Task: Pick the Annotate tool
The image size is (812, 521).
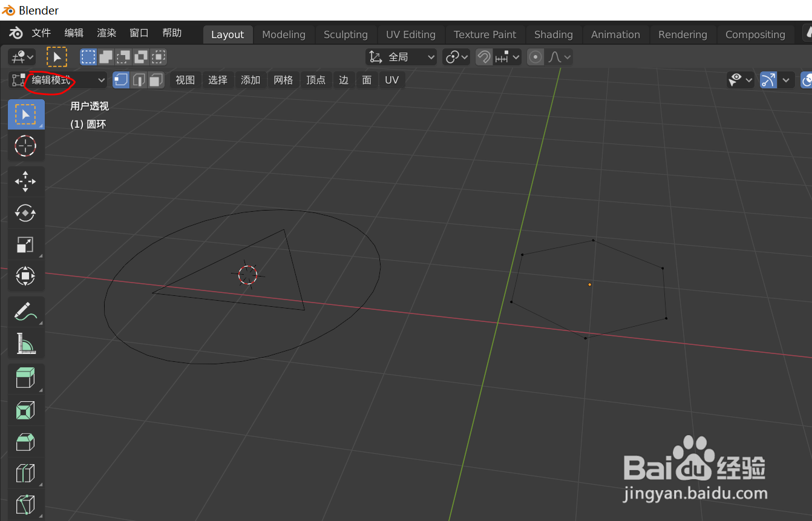Action: click(x=25, y=311)
